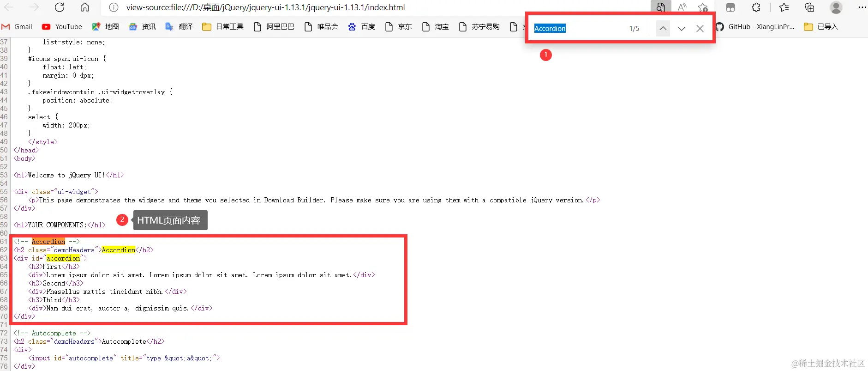Open the 地图 maps bookmark
Image resolution: width=868 pixels, height=371 pixels.
click(x=106, y=27)
